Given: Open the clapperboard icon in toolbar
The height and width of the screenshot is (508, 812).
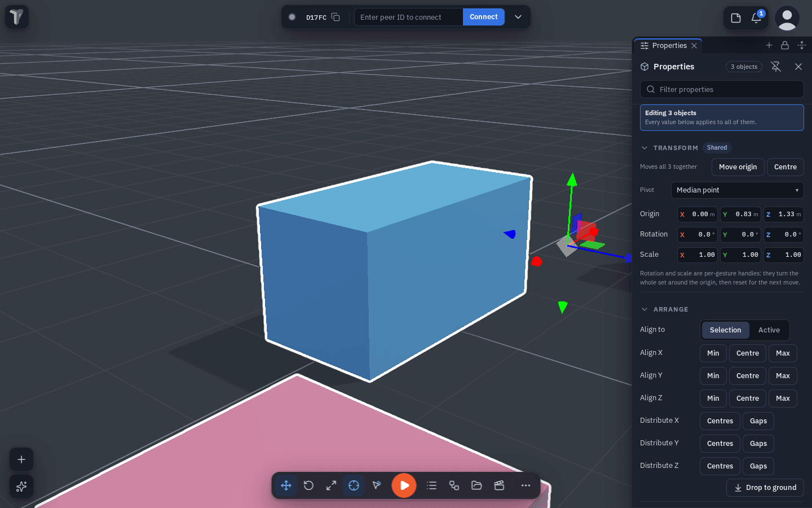Looking at the screenshot, I should (499, 485).
